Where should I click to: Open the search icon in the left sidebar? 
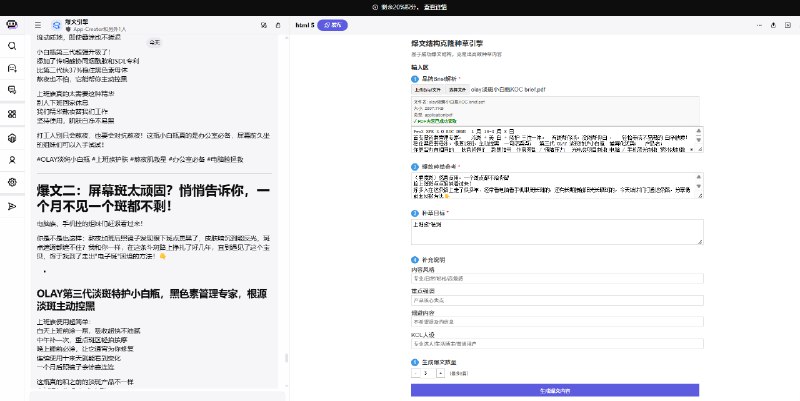(x=12, y=46)
